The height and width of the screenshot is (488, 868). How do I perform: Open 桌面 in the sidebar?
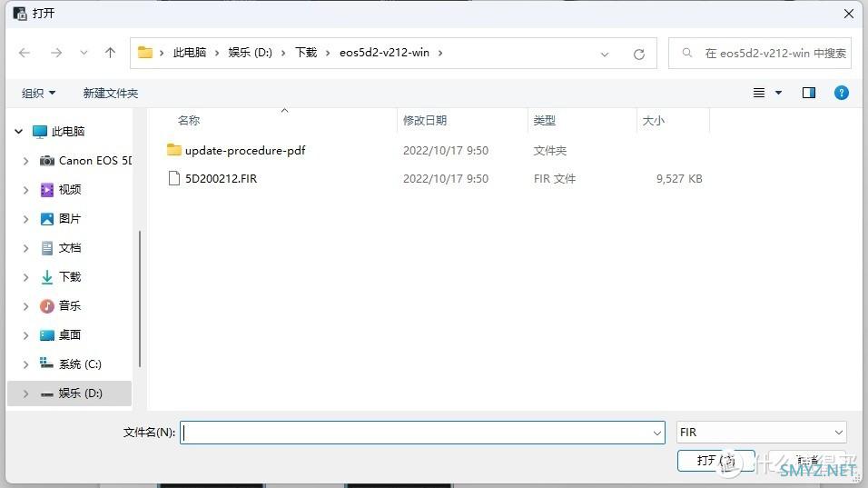point(70,334)
